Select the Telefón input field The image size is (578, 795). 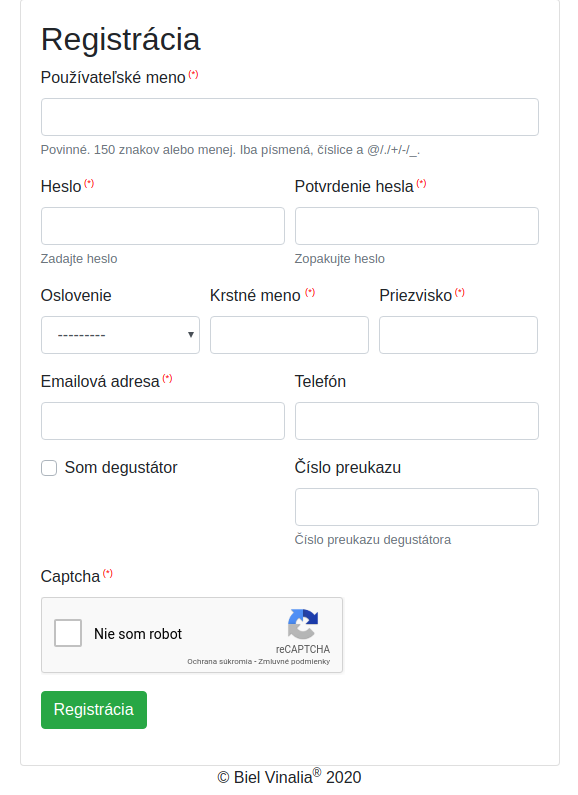[x=417, y=421]
